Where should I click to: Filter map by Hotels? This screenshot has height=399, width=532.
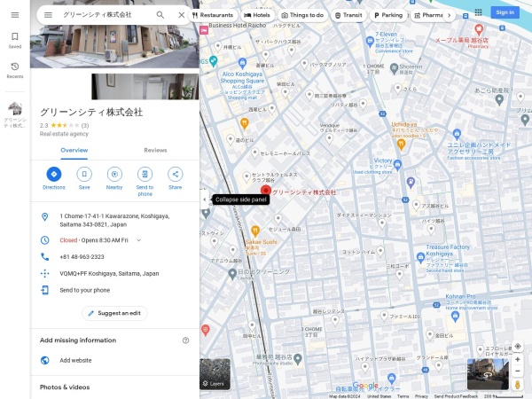[x=257, y=15]
